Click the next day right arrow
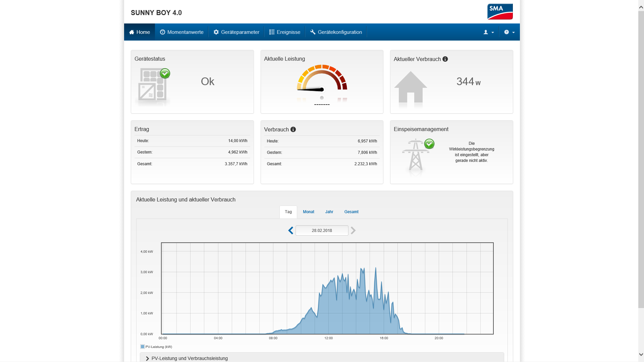Image resolution: width=644 pixels, height=362 pixels. 353,231
